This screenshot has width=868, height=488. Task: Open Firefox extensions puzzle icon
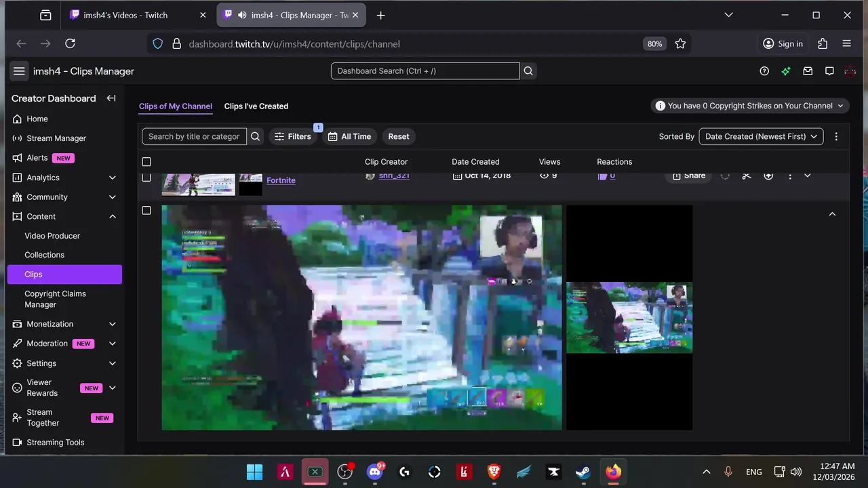(823, 43)
